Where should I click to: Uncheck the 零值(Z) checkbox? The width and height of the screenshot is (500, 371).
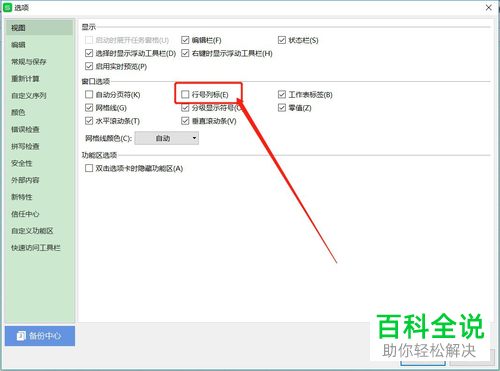tap(282, 108)
